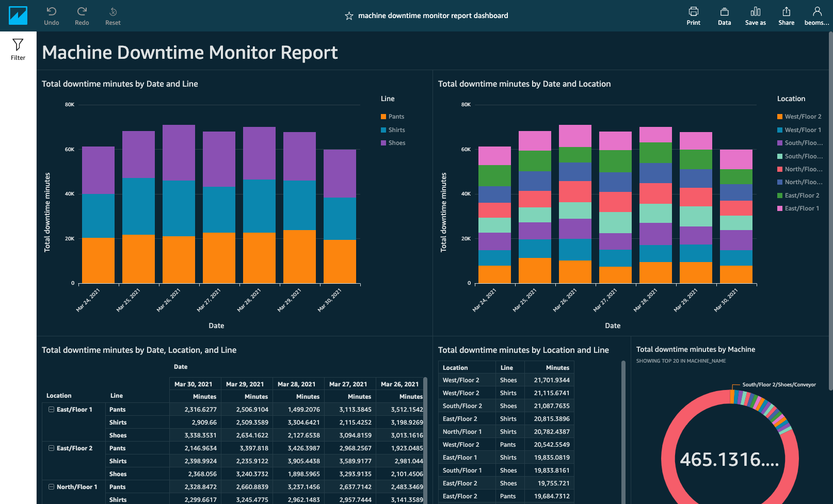
Task: Collapse the East/Floor 2 table row
Action: (51, 448)
